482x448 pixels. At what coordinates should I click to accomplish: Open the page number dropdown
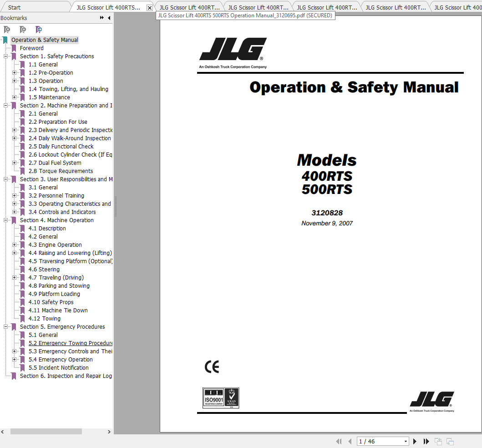[406, 442]
